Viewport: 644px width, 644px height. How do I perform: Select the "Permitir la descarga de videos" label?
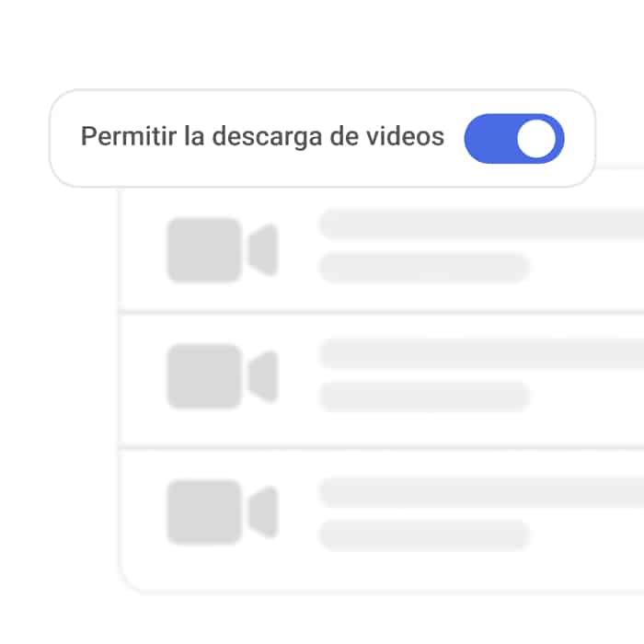pyautogui.click(x=262, y=136)
